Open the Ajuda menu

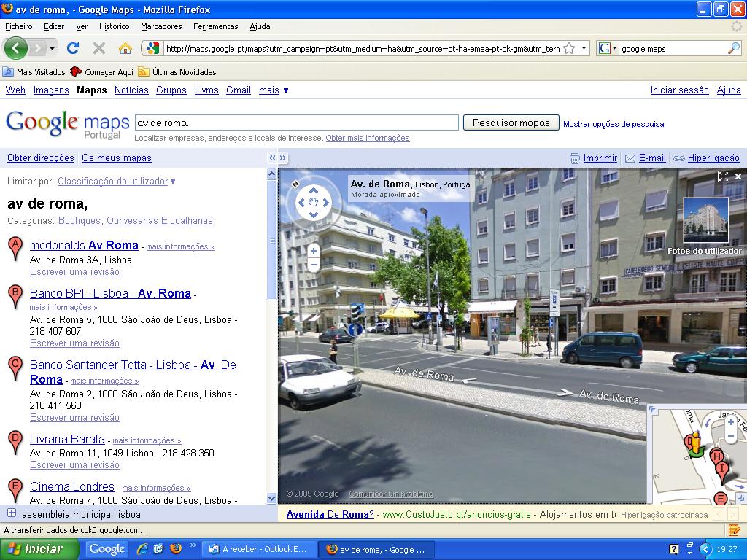[x=260, y=26]
